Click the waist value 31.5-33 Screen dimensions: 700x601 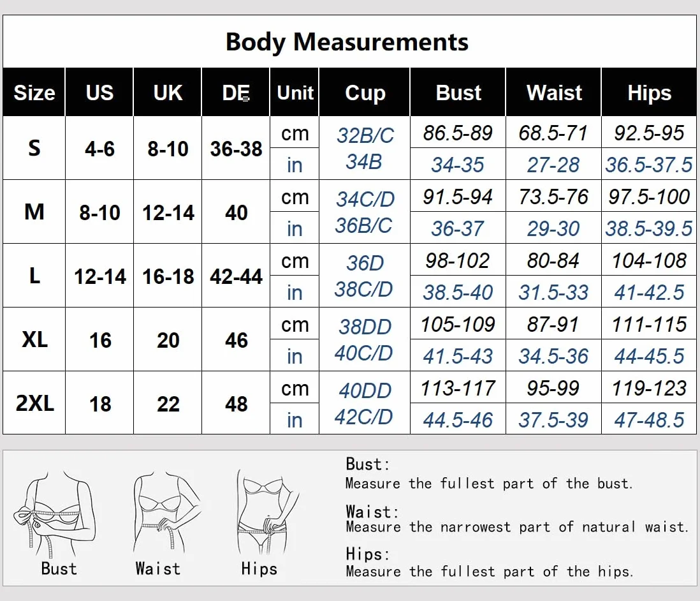pos(553,292)
